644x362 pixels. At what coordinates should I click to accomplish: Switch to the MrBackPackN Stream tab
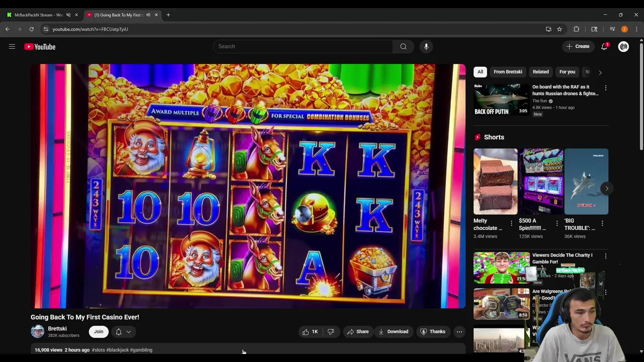click(x=38, y=15)
